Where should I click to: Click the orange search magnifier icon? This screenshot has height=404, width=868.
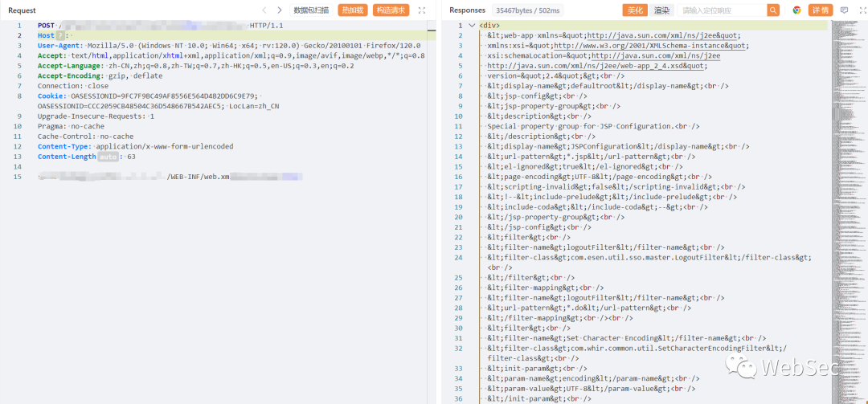click(773, 10)
